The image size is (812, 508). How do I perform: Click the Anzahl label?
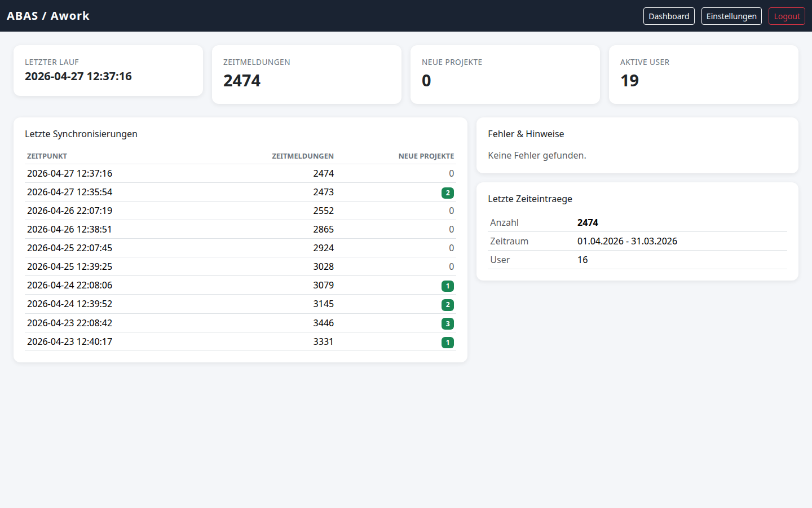click(x=504, y=222)
